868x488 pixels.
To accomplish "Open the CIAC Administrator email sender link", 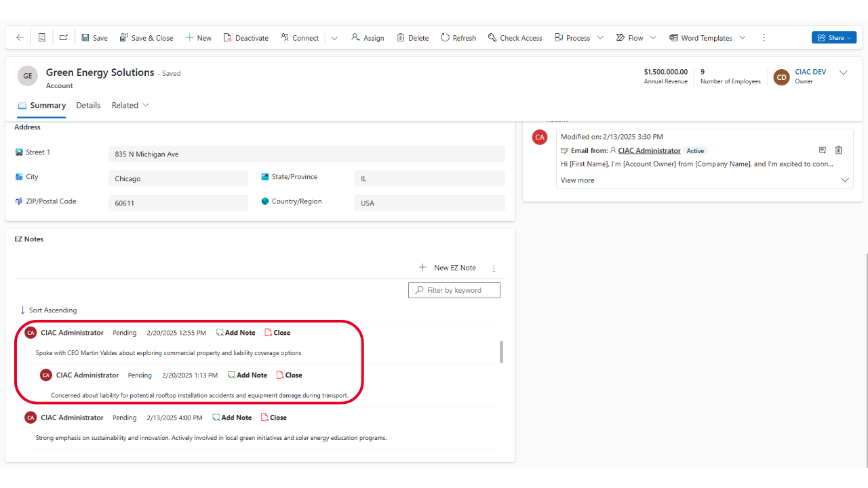I will click(648, 150).
